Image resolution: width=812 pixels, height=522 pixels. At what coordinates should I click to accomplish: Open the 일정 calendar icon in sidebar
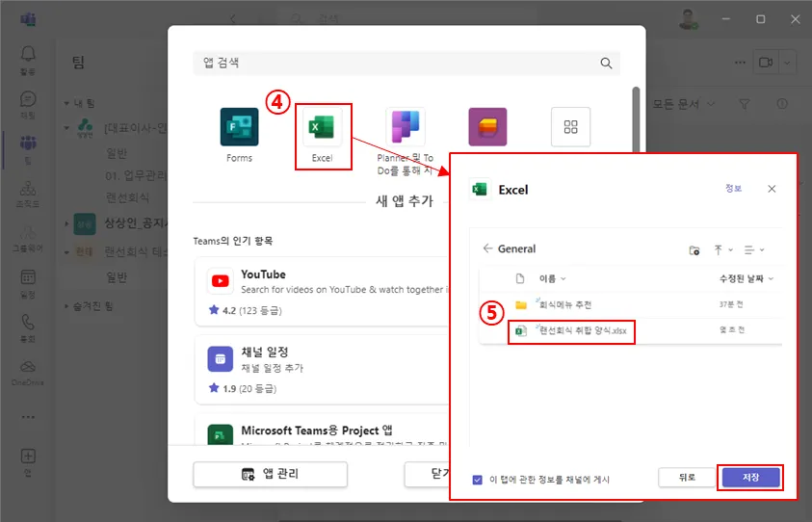[x=28, y=284]
